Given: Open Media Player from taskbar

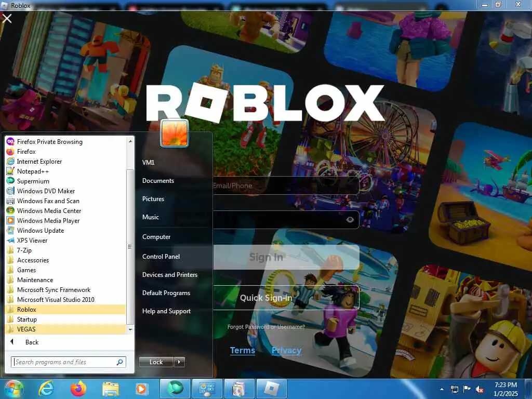Looking at the screenshot, I should (x=141, y=389).
